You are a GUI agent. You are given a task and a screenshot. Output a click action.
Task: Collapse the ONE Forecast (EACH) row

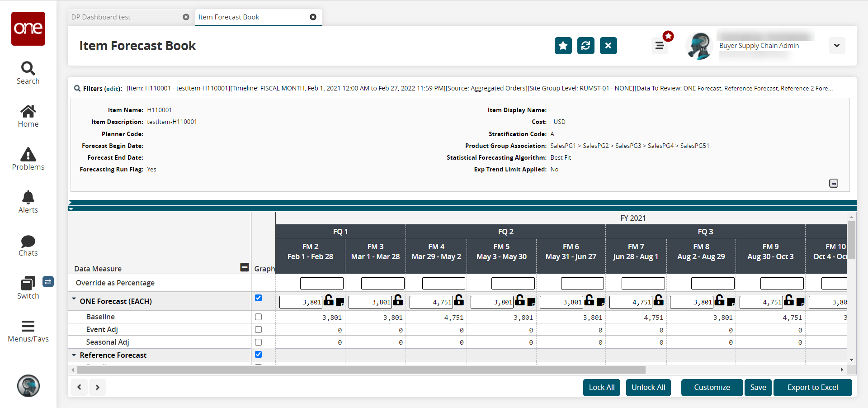tap(74, 299)
